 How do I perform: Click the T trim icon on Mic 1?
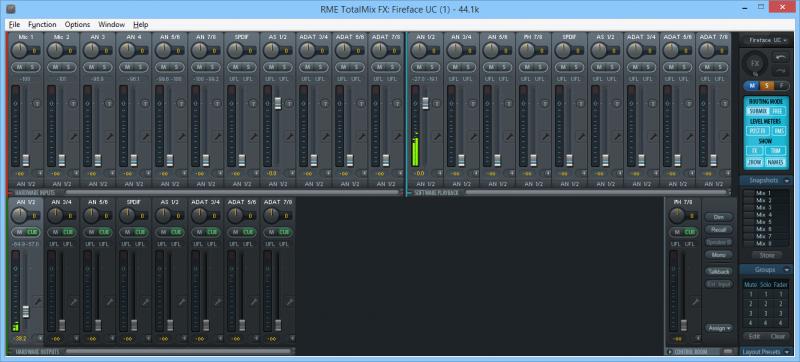[37, 103]
